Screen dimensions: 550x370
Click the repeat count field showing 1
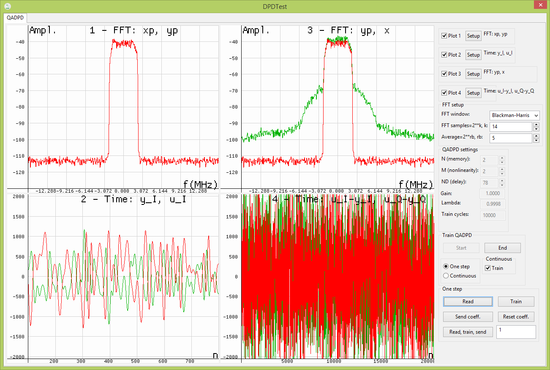516,332
